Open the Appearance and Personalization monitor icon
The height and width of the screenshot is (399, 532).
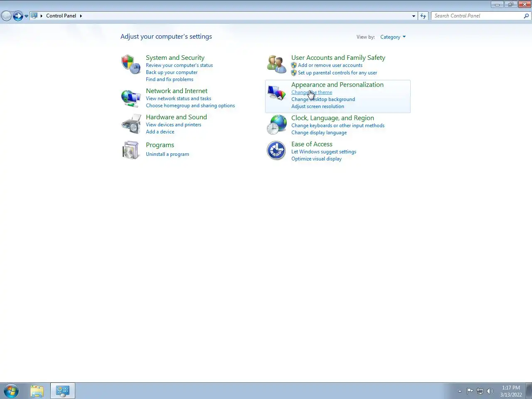click(x=276, y=92)
